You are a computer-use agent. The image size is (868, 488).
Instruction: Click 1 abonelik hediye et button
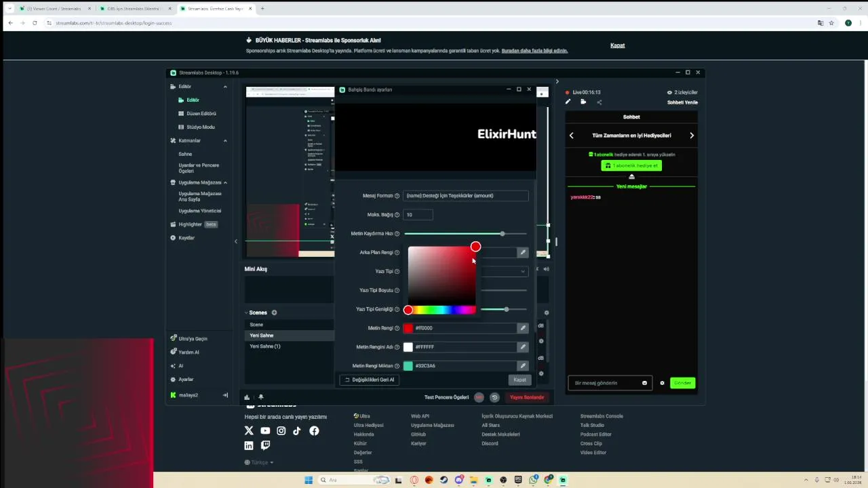pos(631,165)
